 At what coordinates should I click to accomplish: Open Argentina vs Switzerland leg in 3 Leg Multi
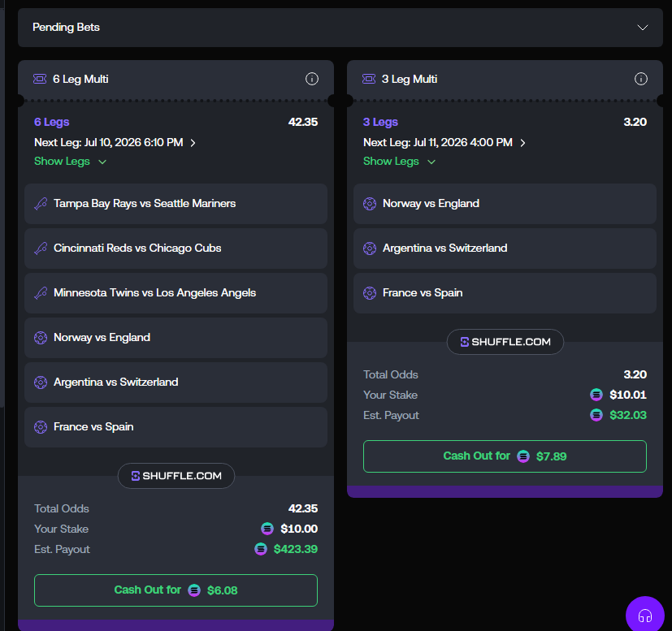pyautogui.click(x=505, y=249)
